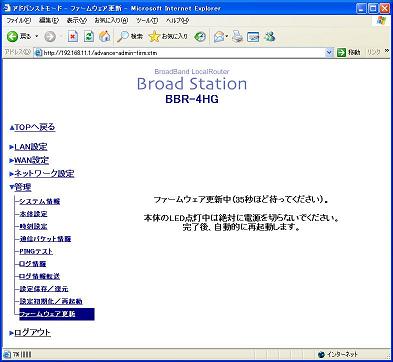Open the Search magnifier icon
The height and width of the screenshot is (362, 393).
[123, 36]
